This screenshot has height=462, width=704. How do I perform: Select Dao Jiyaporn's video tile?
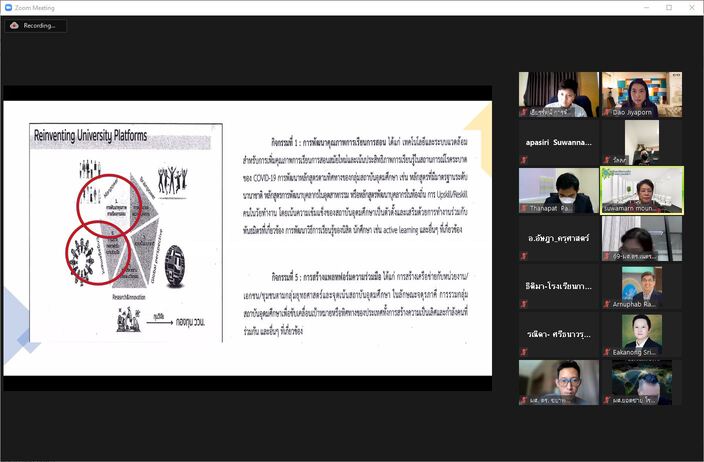click(642, 95)
